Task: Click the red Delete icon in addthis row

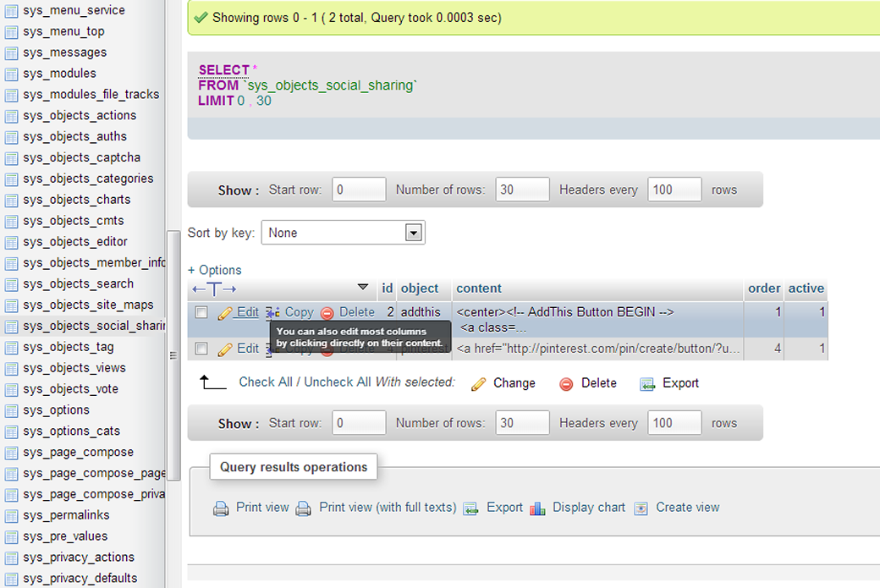Action: 327,313
